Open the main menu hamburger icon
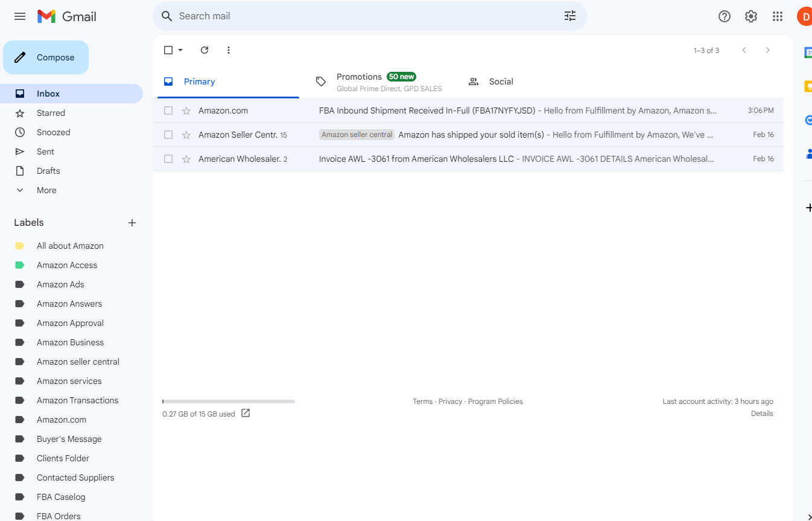The width and height of the screenshot is (812, 521). 20,16
